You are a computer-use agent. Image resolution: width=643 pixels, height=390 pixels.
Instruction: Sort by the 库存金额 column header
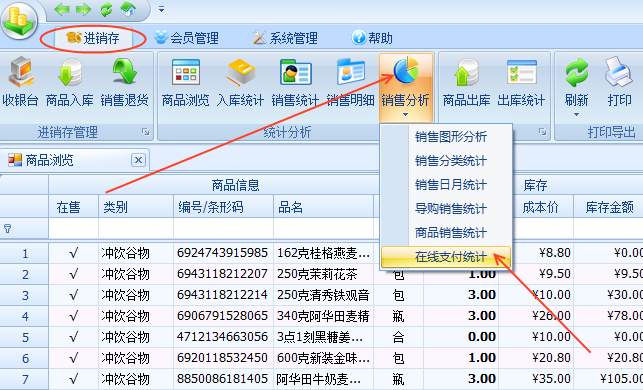[609, 207]
